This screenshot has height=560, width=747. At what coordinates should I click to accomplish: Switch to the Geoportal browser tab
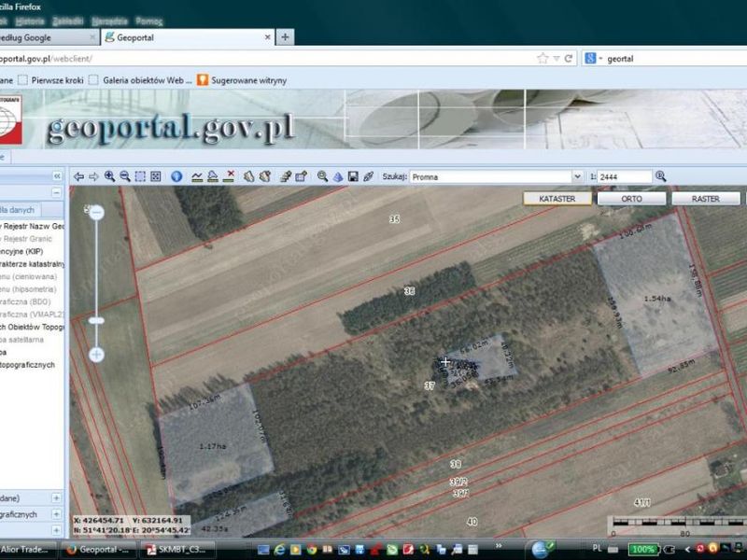point(188,37)
